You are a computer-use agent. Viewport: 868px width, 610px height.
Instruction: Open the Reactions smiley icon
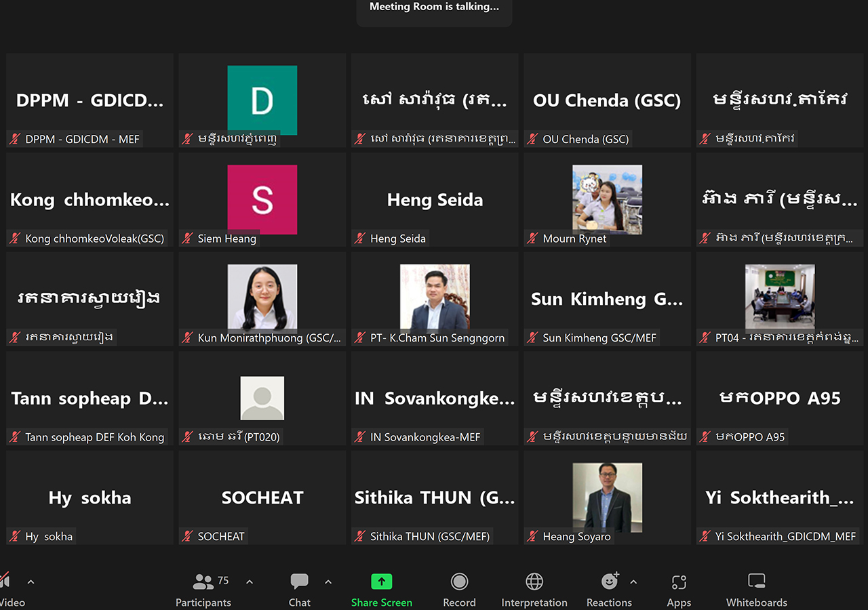pos(610,582)
